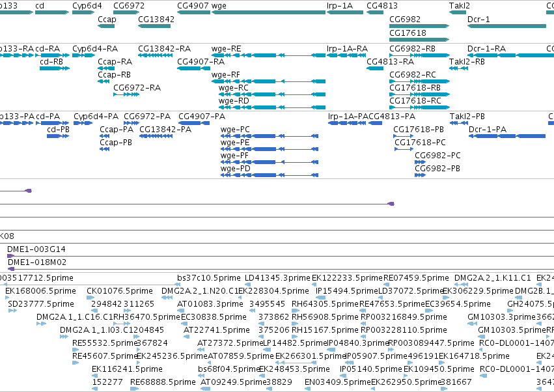Screen dimensions: 554x392
Task: Select the CG4907 gene feature
Action: [x=193, y=13]
